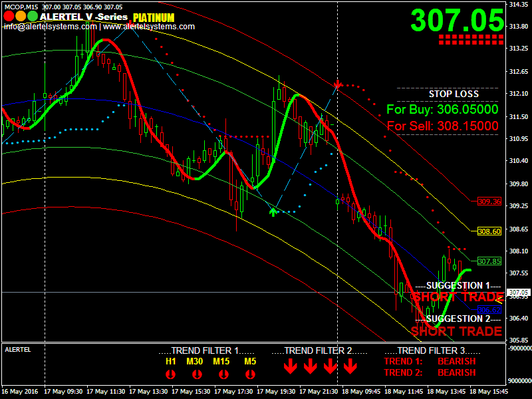Click the 17 May 19:30 time label
The image size is (532, 399).
276,392
